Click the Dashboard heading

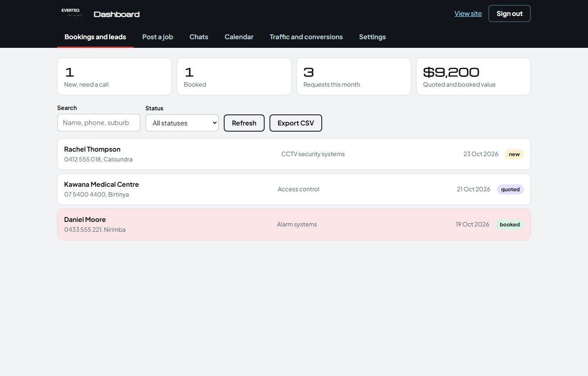click(x=117, y=14)
